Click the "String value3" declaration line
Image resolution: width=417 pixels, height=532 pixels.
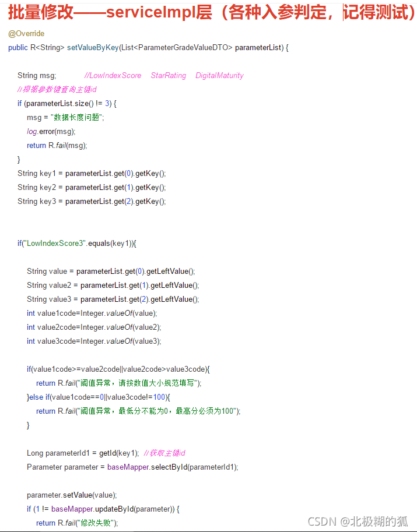[113, 299]
